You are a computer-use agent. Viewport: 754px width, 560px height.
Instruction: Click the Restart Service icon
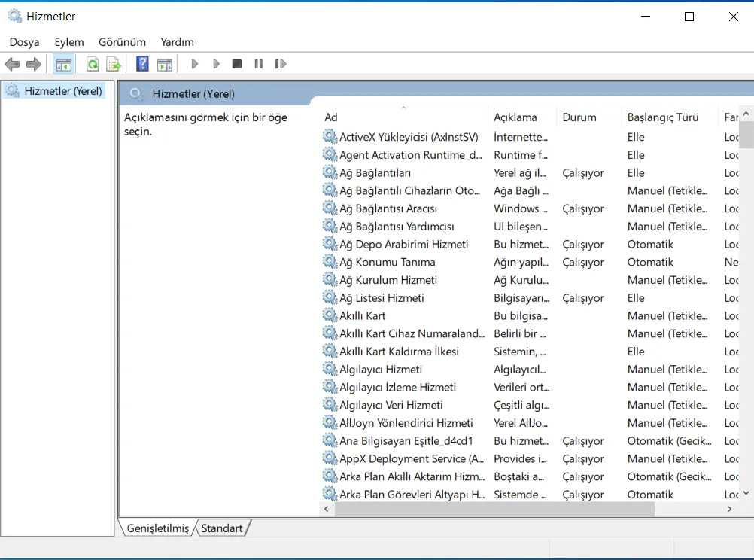[281, 64]
